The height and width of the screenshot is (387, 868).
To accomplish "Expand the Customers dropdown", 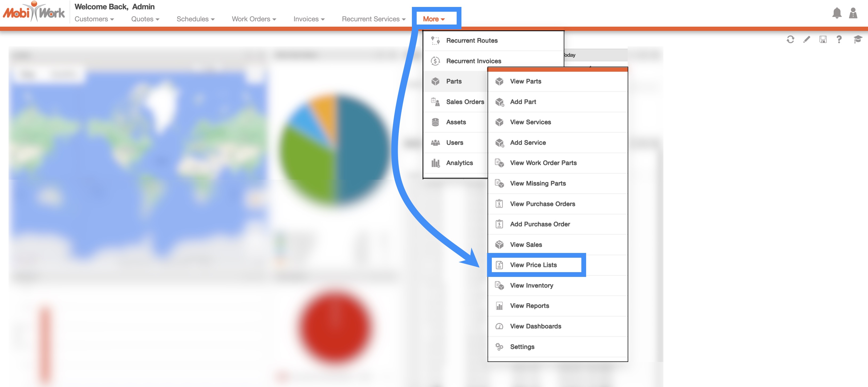I will (94, 19).
